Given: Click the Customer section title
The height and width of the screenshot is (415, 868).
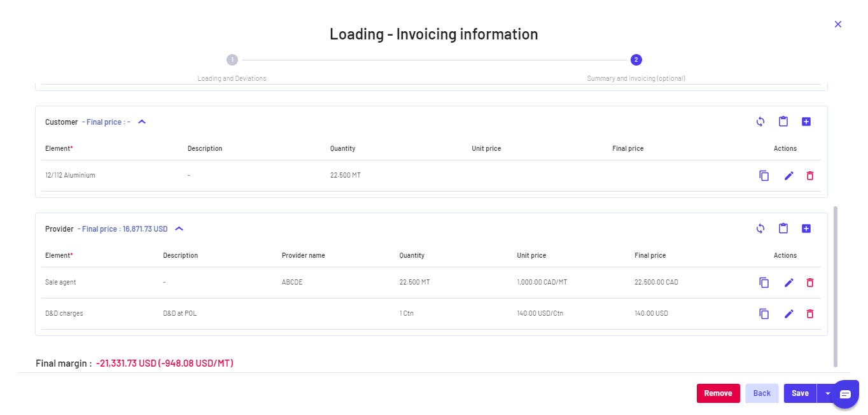Looking at the screenshot, I should [61, 122].
